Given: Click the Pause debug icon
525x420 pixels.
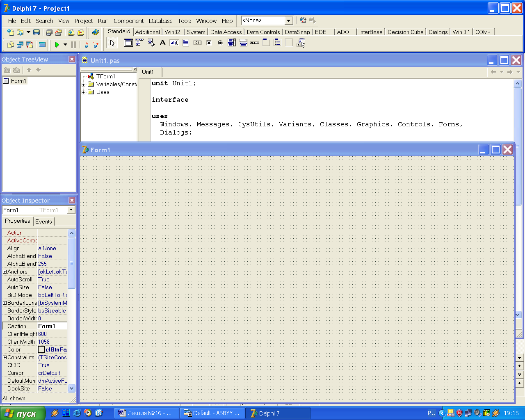Looking at the screenshot, I should coord(73,44).
